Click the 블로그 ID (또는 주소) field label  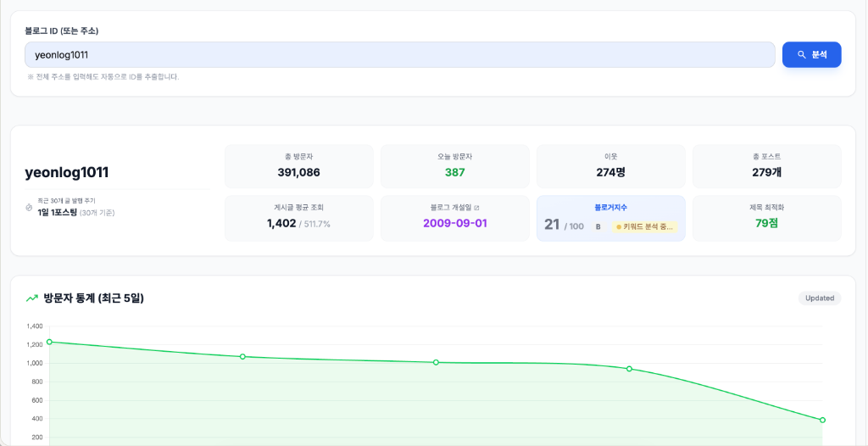coord(62,31)
